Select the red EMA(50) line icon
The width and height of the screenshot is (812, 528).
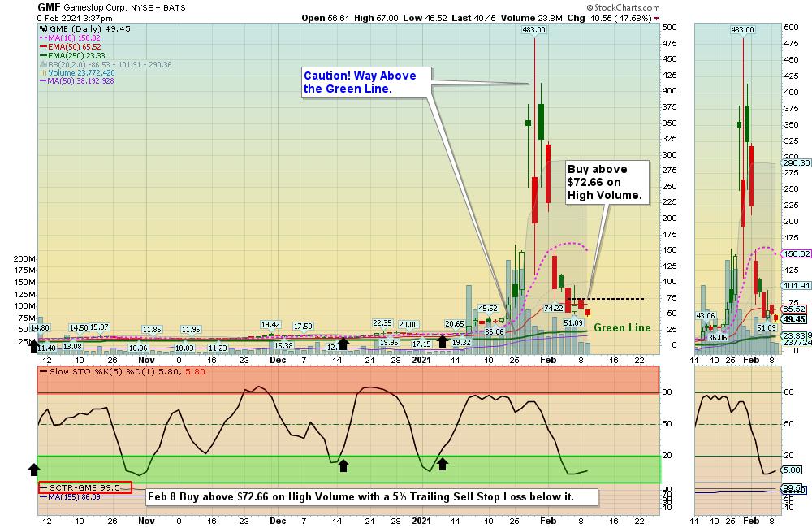click(43, 46)
